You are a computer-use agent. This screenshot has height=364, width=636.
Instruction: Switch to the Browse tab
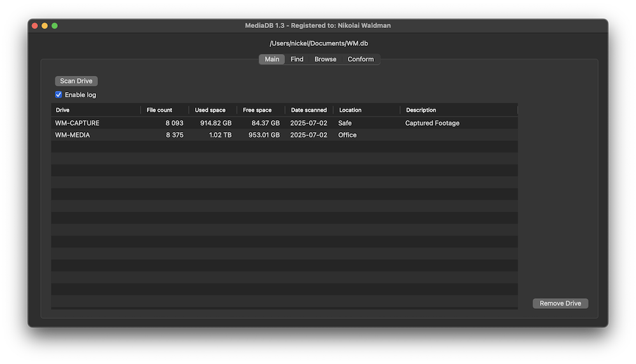click(325, 59)
